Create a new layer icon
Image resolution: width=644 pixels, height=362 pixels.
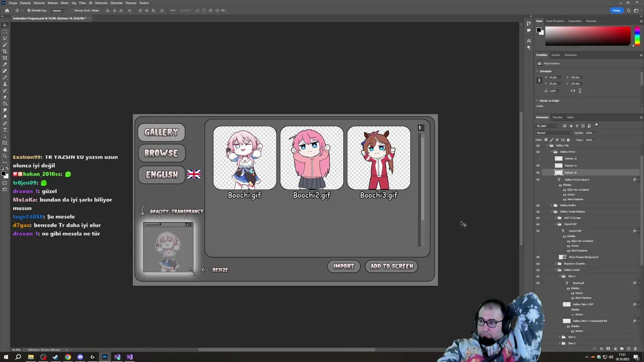pos(628,348)
